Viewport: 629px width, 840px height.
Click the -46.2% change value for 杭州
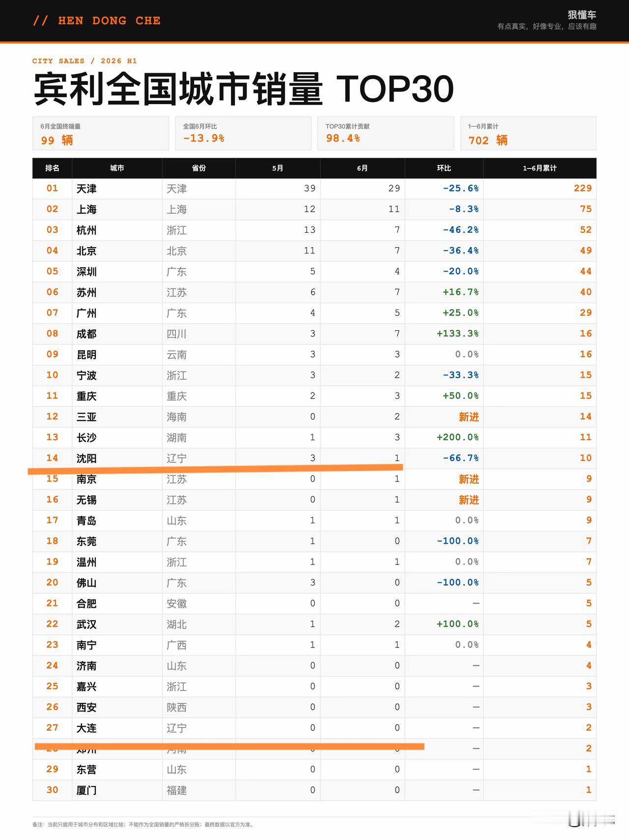460,229
